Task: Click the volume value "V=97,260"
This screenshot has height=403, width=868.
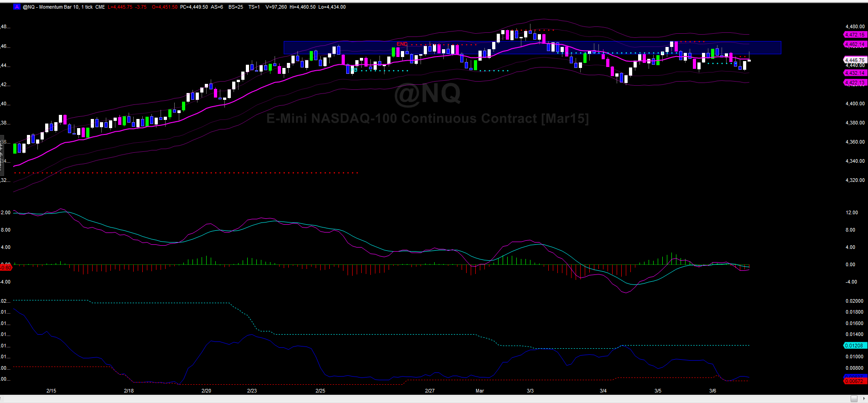Action: click(276, 7)
